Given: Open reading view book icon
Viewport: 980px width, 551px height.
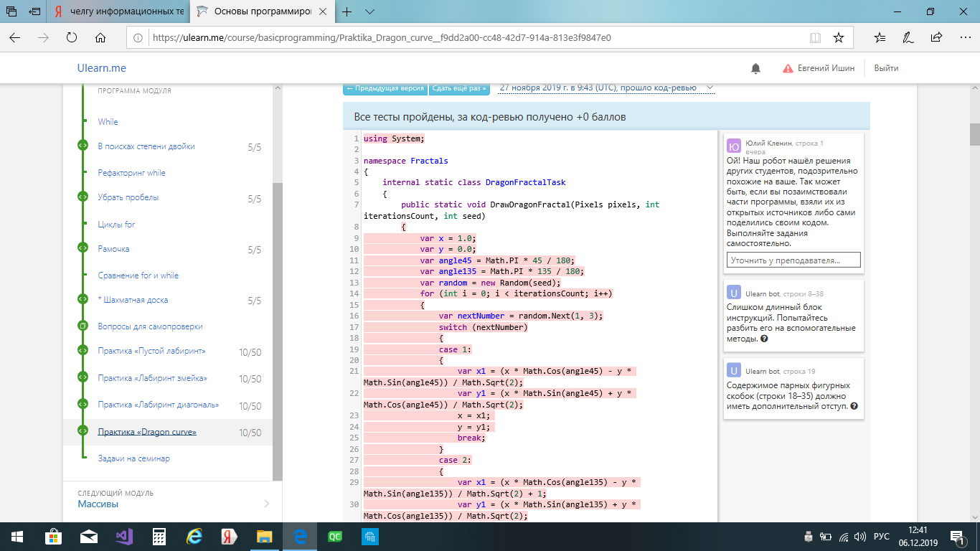Looking at the screenshot, I should coord(815,38).
